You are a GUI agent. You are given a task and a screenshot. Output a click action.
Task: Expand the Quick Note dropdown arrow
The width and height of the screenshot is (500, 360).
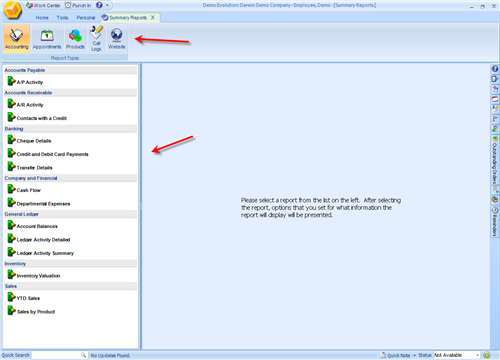tap(414, 355)
